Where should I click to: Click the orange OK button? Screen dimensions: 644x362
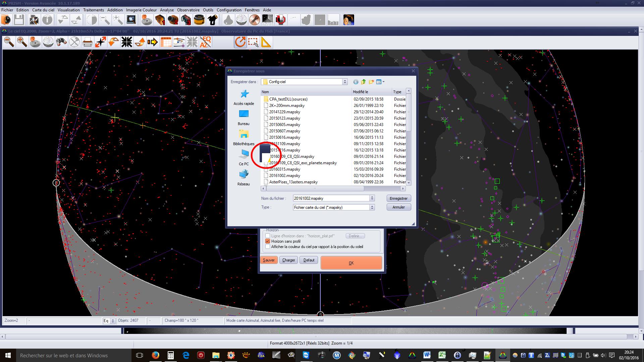(x=351, y=263)
